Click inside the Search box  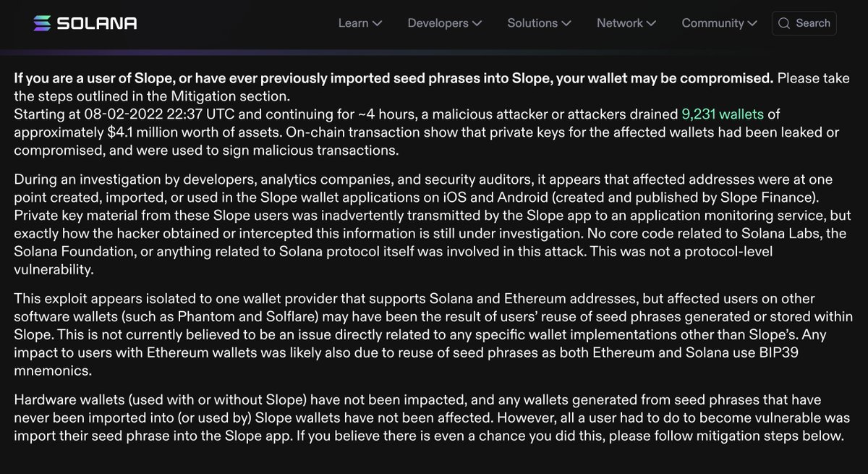804,23
